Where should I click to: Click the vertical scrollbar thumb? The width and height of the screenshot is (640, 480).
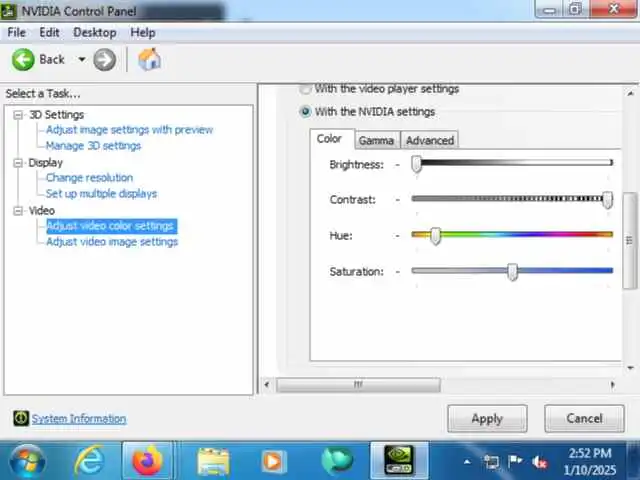pyautogui.click(x=629, y=241)
